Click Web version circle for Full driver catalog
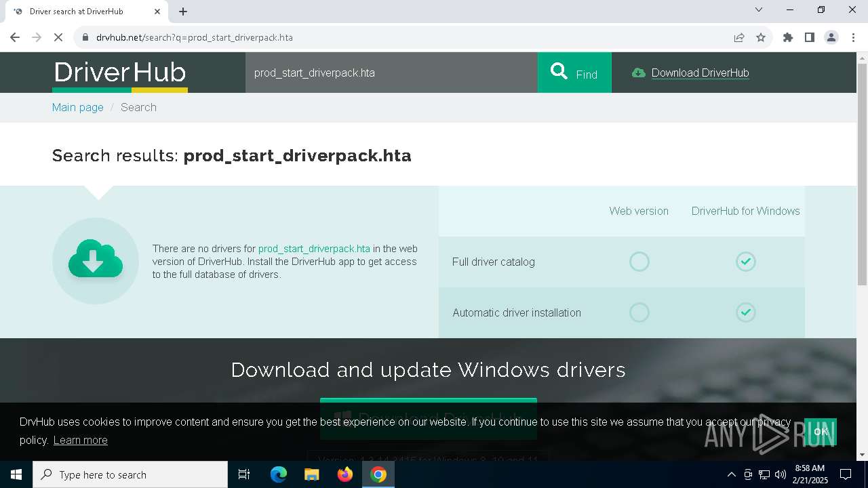Image resolution: width=868 pixels, height=488 pixels. 639,262
